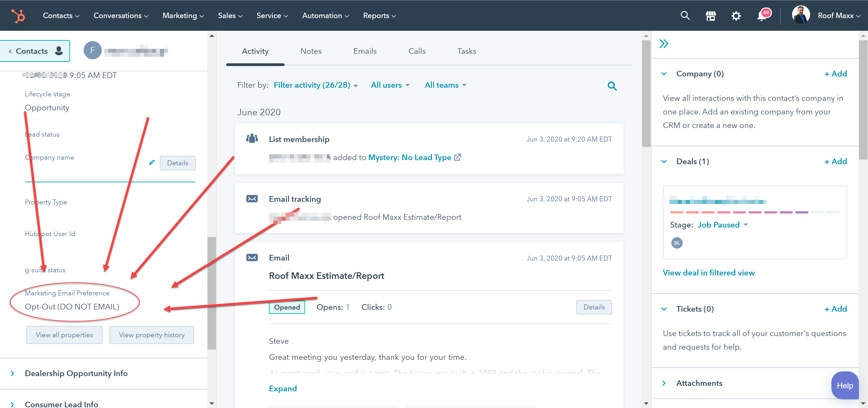Switch to the Activity tab
The width and height of the screenshot is (868, 408).
pyautogui.click(x=255, y=51)
